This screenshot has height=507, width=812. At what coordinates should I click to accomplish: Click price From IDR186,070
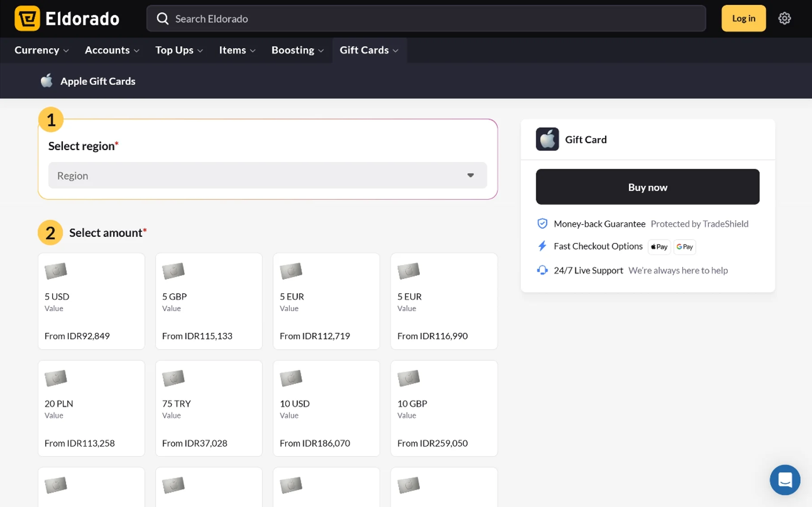(315, 443)
